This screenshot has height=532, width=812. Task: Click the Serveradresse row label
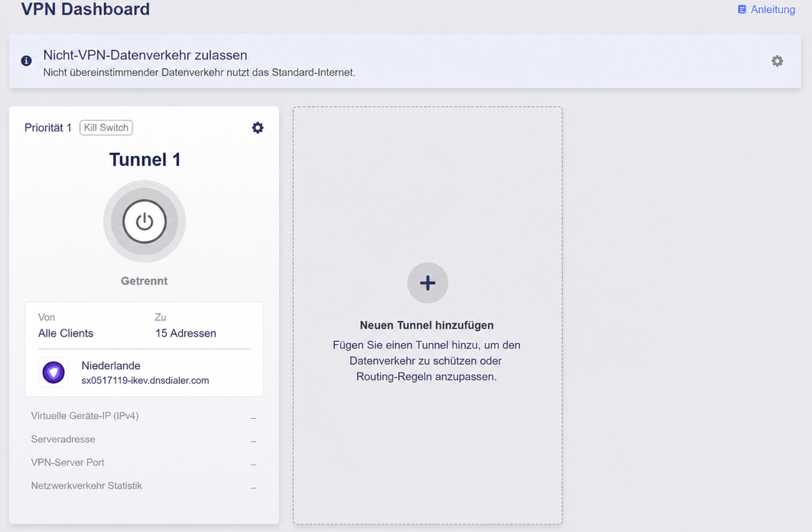tap(63, 440)
